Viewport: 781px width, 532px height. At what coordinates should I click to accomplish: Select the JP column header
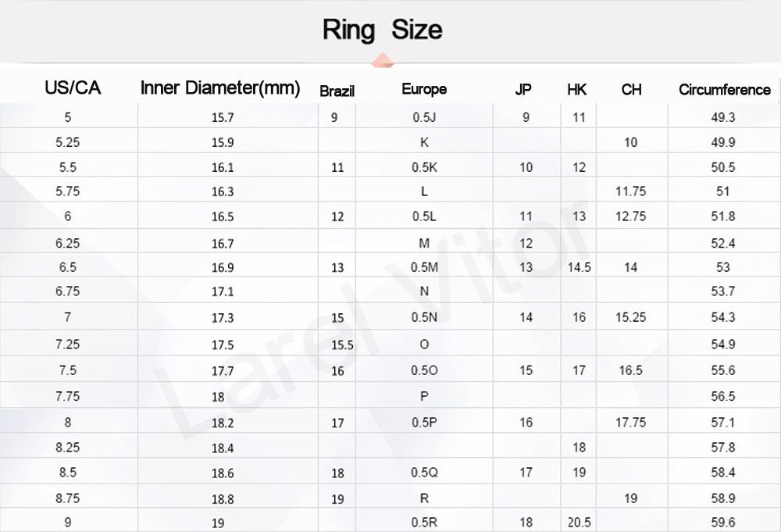[523, 89]
